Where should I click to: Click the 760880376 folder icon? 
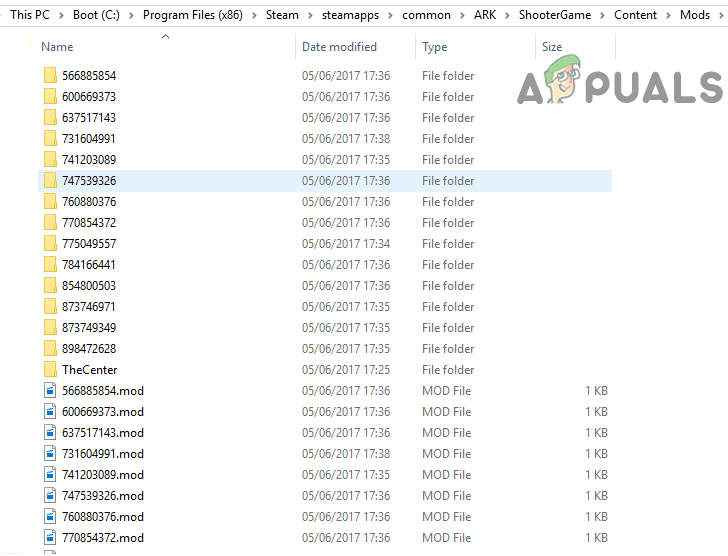tap(50, 201)
